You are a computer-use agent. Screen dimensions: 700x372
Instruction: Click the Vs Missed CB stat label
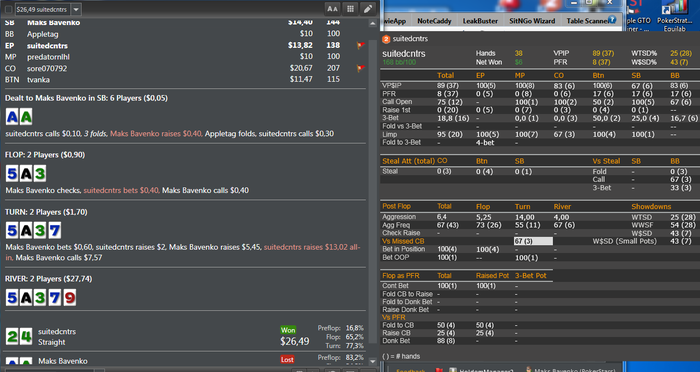tap(403, 241)
